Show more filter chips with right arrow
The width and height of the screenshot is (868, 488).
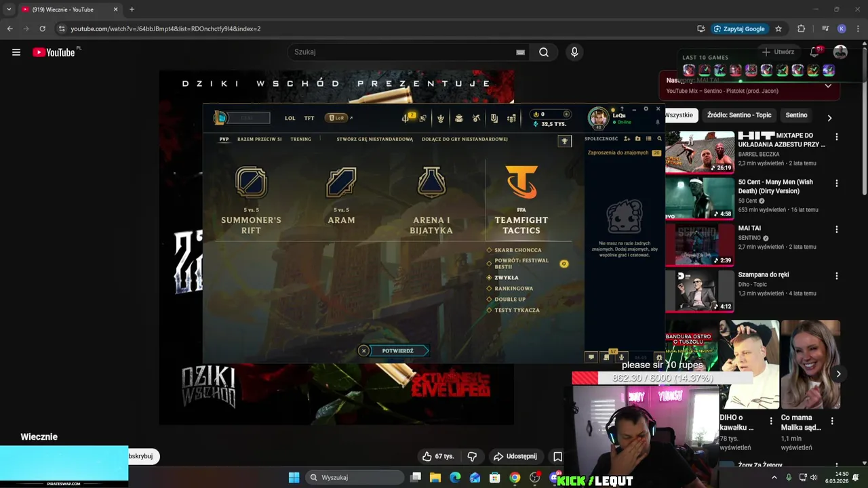point(829,117)
